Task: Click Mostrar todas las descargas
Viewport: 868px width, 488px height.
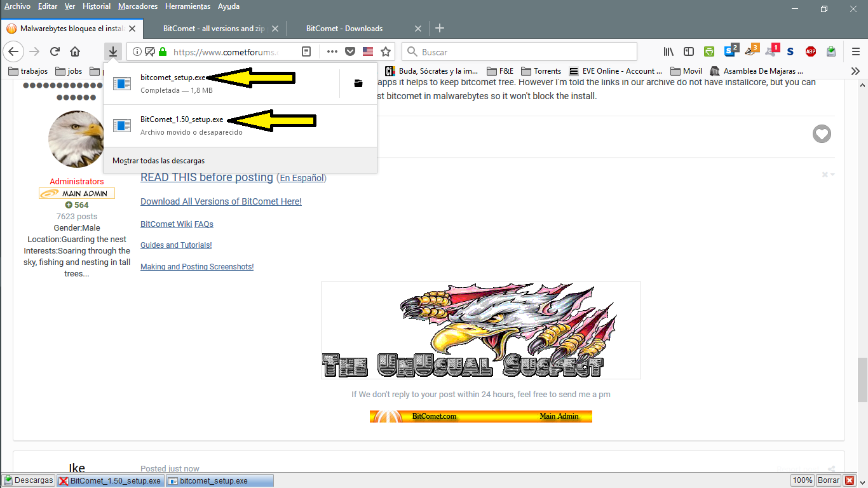Action: pos(159,161)
